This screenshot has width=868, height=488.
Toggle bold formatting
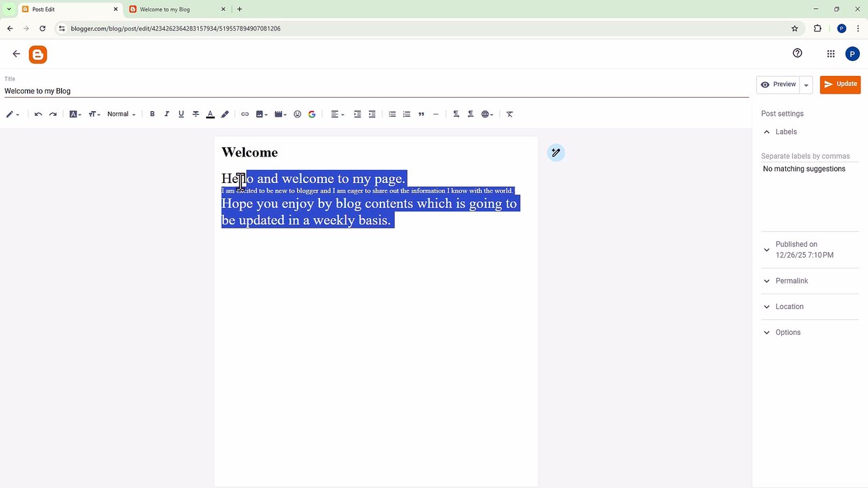153,115
